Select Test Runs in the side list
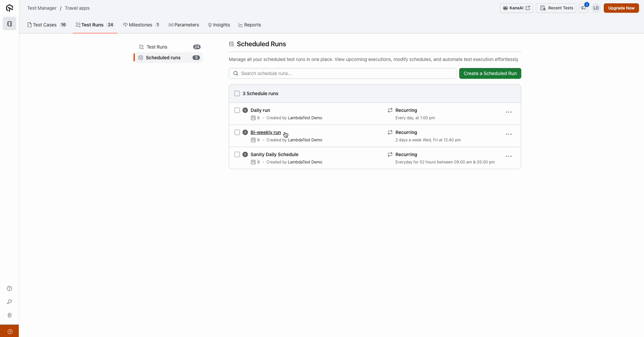The height and width of the screenshot is (337, 644). tap(157, 47)
